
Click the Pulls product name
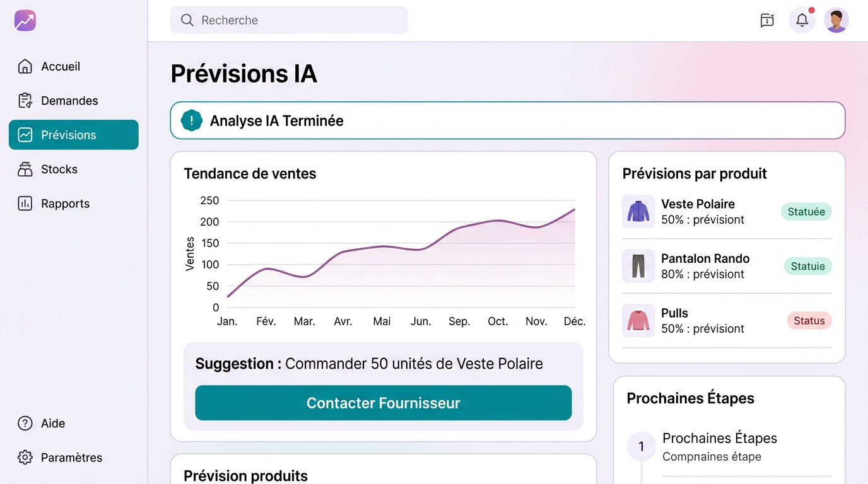(x=674, y=313)
